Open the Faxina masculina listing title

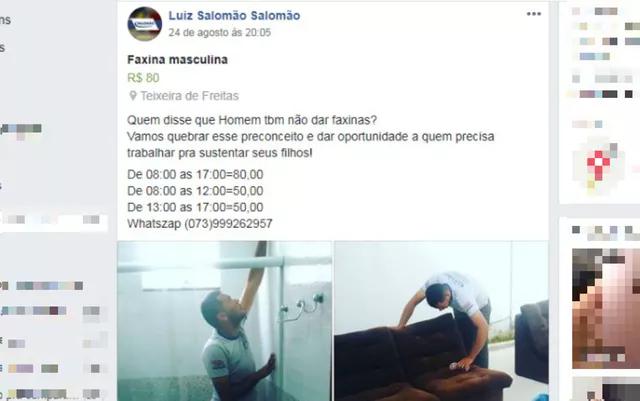coord(177,60)
